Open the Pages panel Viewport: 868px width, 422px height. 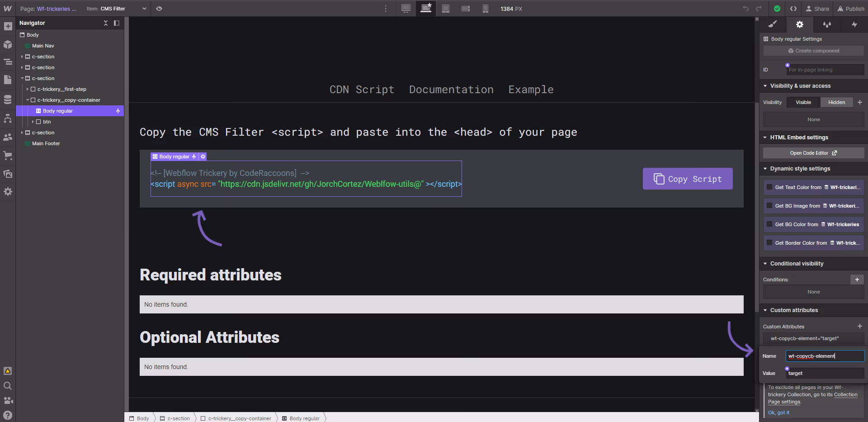(x=8, y=80)
